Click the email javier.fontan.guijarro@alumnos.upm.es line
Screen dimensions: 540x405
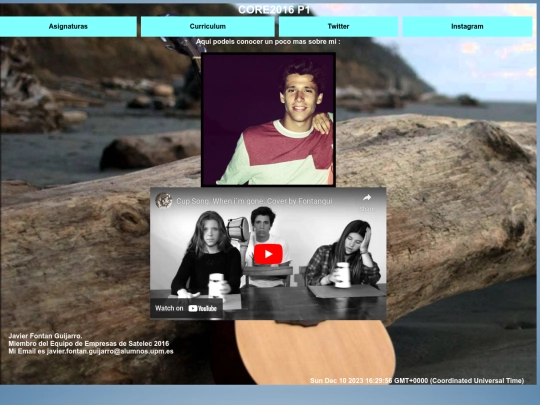click(x=91, y=352)
